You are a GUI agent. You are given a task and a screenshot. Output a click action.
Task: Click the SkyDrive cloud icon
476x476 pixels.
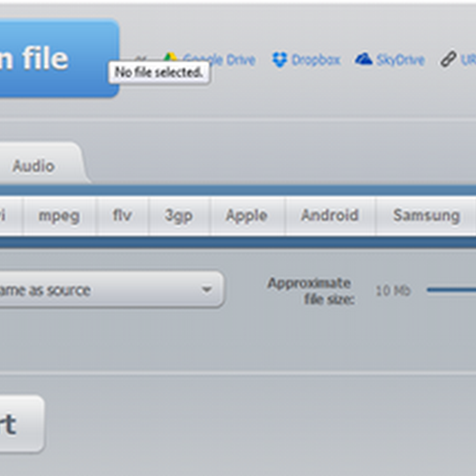[x=364, y=59]
